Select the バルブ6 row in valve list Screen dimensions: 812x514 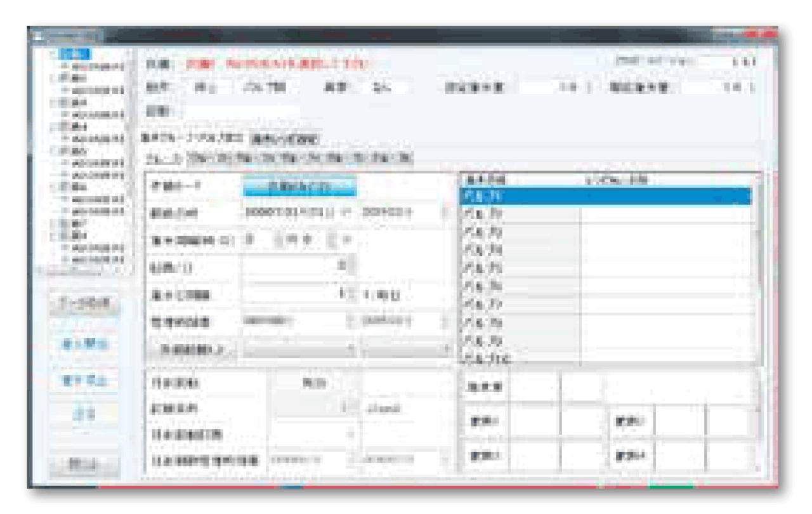(x=605, y=286)
